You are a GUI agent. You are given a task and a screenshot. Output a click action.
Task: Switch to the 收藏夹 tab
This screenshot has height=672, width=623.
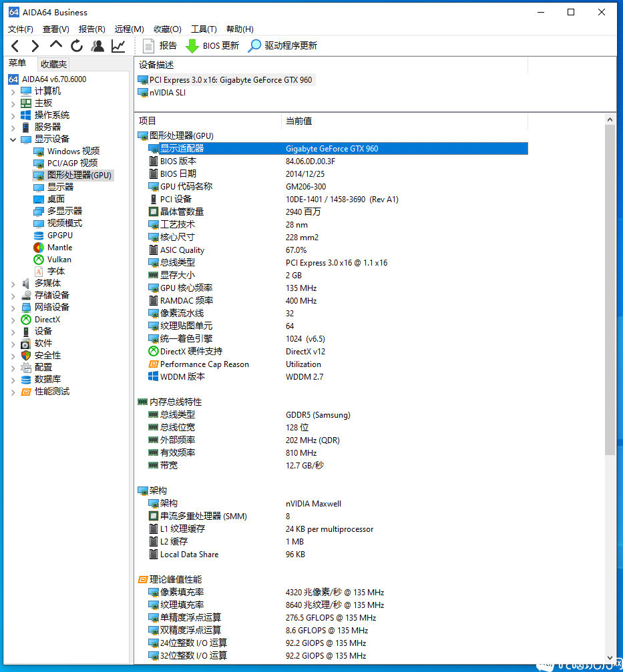(53, 64)
